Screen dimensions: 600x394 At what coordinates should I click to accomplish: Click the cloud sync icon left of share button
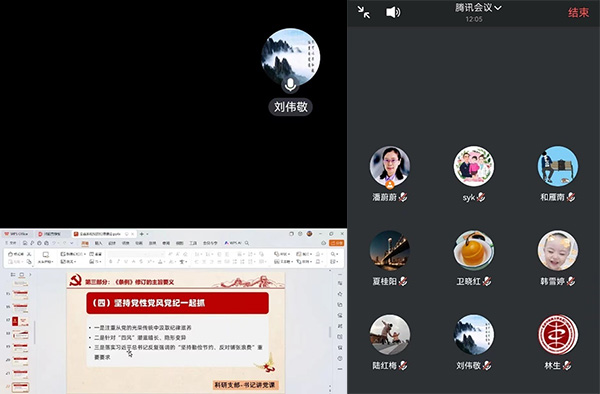(x=324, y=243)
